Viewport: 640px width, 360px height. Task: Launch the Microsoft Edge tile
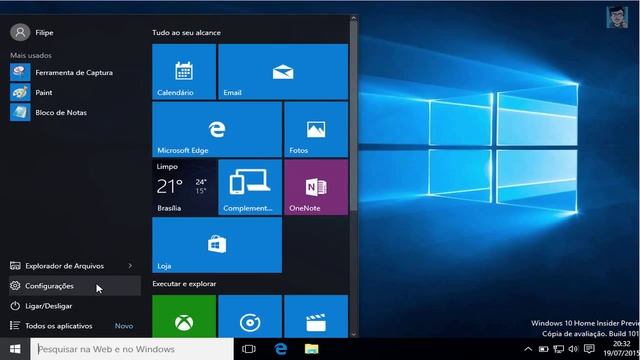click(x=217, y=129)
